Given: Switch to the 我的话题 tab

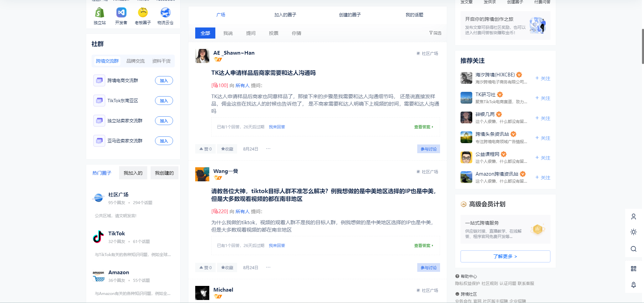Looking at the screenshot, I should click(x=414, y=15).
